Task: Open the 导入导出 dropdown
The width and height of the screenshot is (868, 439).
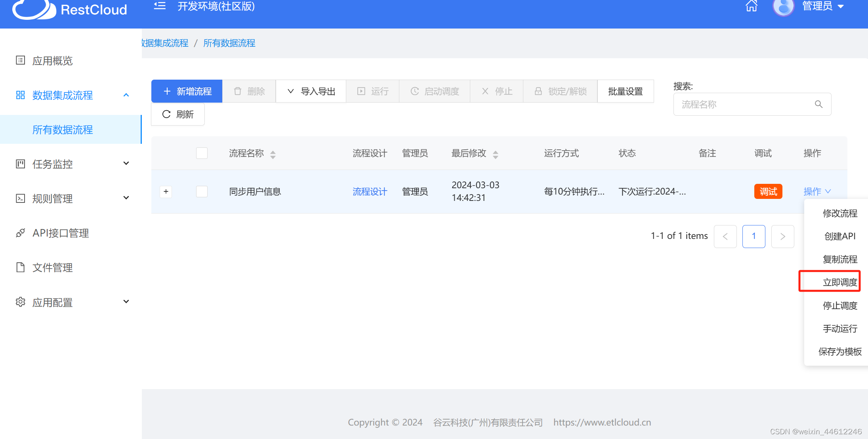Action: 311,91
